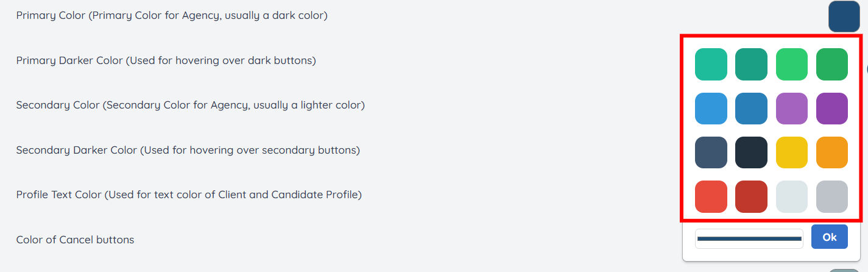Select the darker green color swatch
The height and width of the screenshot is (272, 868).
click(831, 64)
